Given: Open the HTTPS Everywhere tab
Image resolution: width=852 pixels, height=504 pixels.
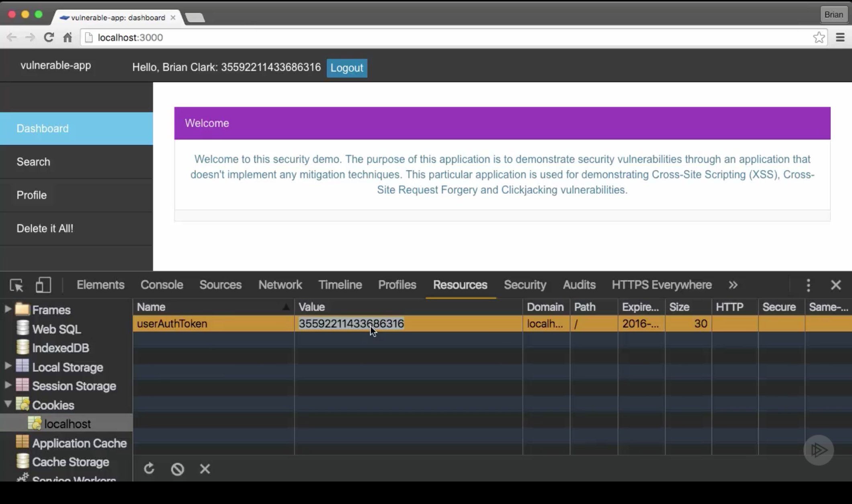Looking at the screenshot, I should 662,285.
